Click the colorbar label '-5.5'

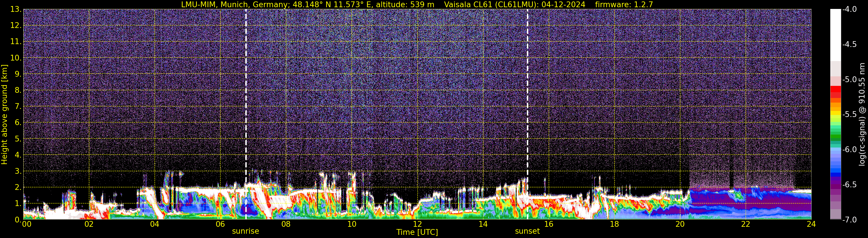click(x=850, y=115)
